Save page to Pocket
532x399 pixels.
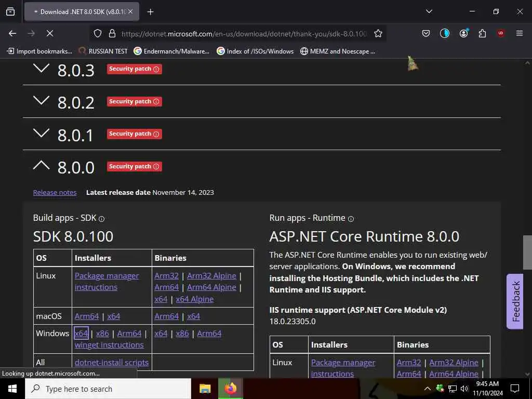[426, 33]
